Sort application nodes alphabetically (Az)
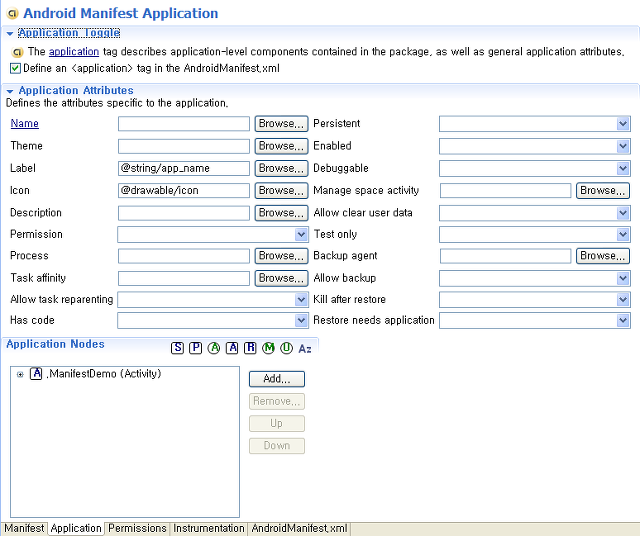The width and height of the screenshot is (640, 536). tap(305, 348)
